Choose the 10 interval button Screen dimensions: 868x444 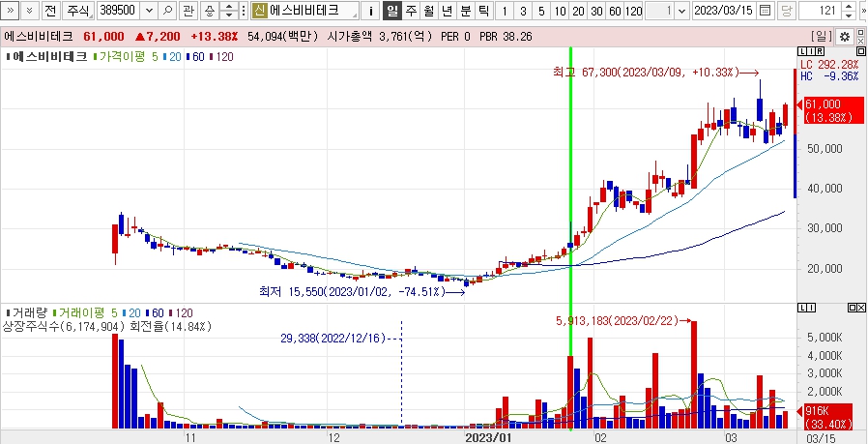coord(559,10)
